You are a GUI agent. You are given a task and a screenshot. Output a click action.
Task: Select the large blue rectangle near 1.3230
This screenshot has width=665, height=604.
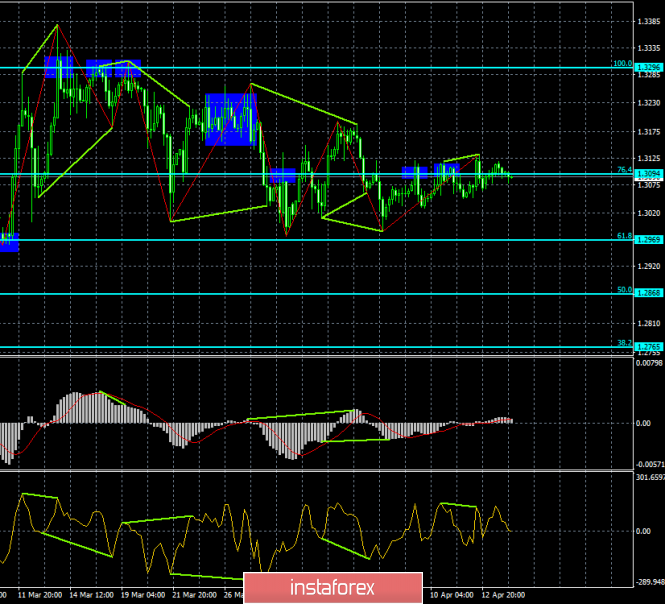[230, 119]
